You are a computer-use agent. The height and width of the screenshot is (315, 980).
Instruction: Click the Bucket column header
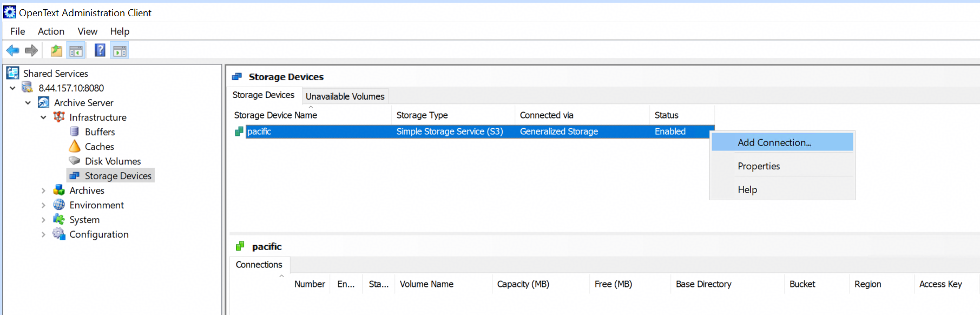point(817,284)
